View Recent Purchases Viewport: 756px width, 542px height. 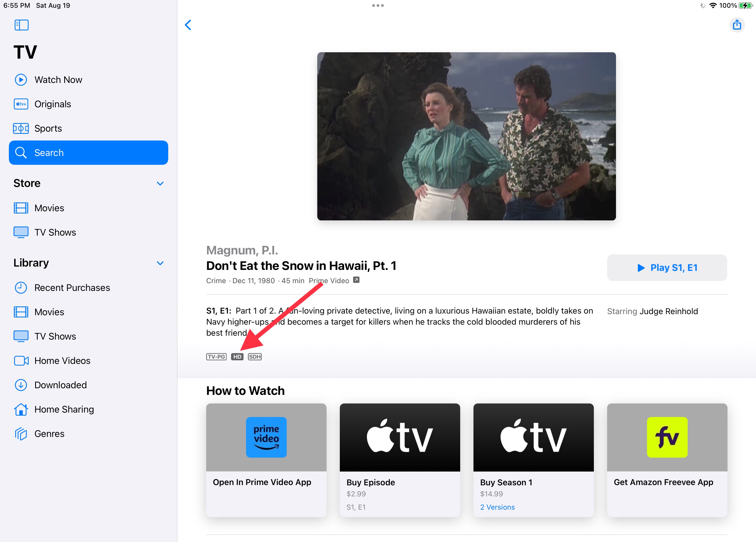click(x=72, y=288)
